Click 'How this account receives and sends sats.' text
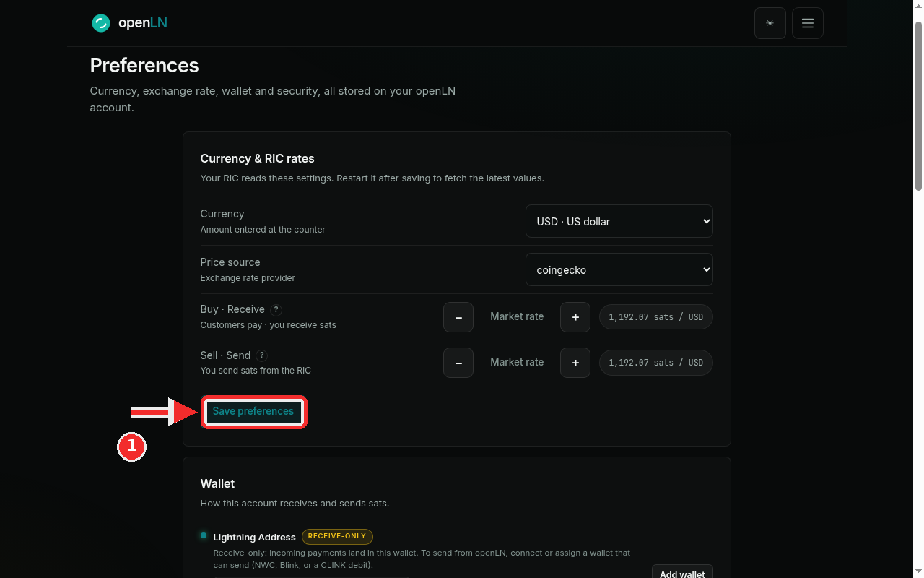Image resolution: width=924 pixels, height=578 pixels. coord(295,504)
